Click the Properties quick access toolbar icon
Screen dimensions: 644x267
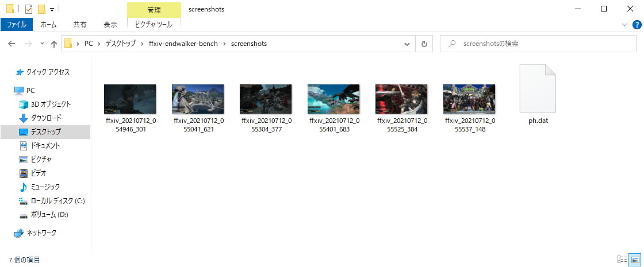tap(29, 9)
